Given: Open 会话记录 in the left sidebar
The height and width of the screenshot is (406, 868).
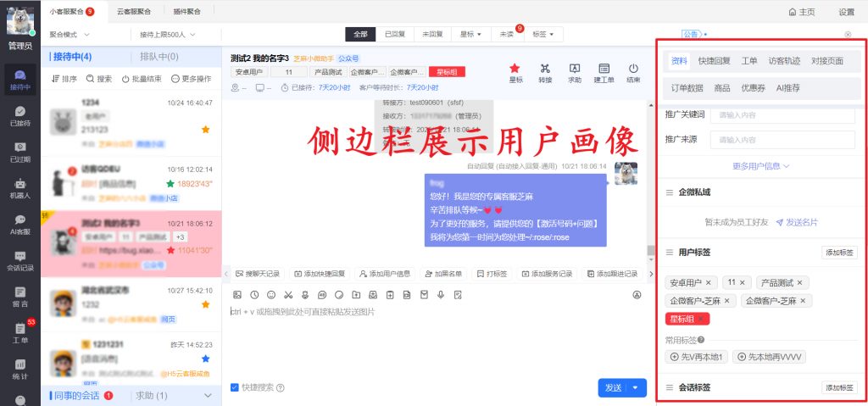Looking at the screenshot, I should (19, 260).
